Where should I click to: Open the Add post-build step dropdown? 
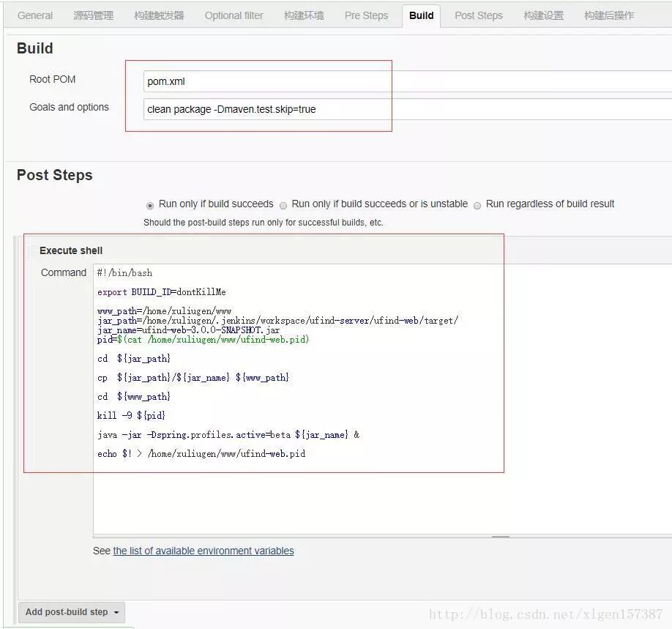coord(72,612)
